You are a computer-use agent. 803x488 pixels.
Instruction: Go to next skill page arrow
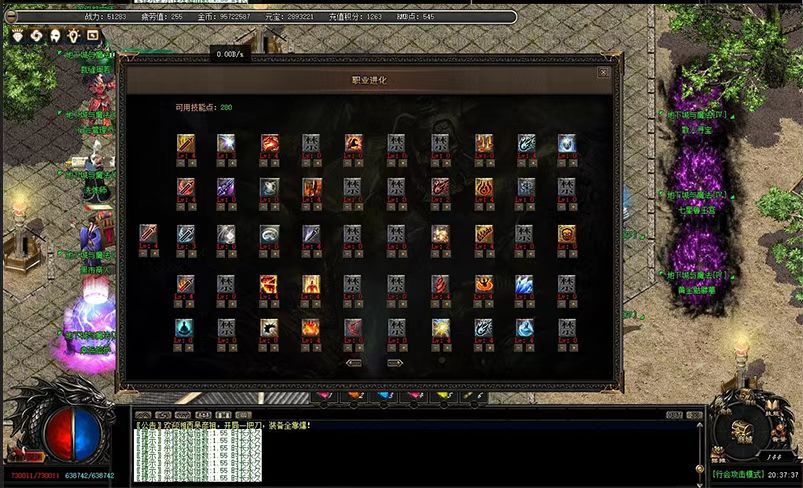tap(394, 363)
